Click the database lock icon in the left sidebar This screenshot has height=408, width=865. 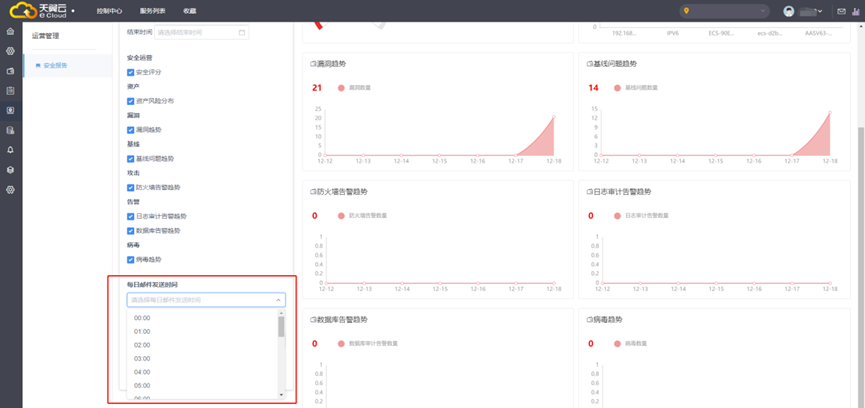tap(10, 130)
